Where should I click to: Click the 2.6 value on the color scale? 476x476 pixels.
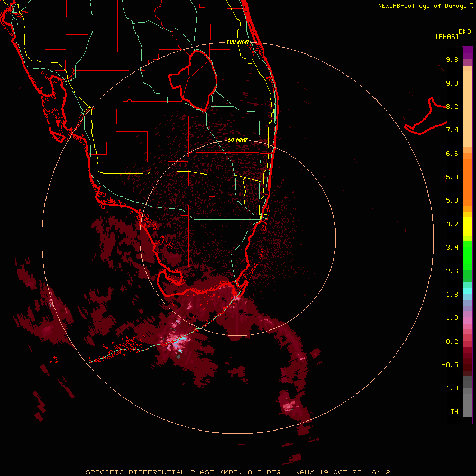point(452,271)
